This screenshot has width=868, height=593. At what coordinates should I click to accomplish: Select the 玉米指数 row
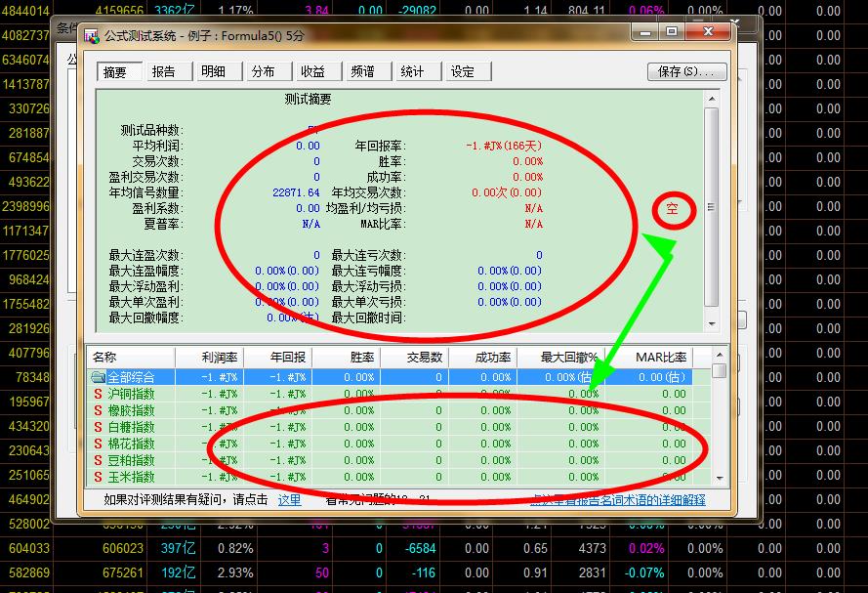click(x=390, y=478)
